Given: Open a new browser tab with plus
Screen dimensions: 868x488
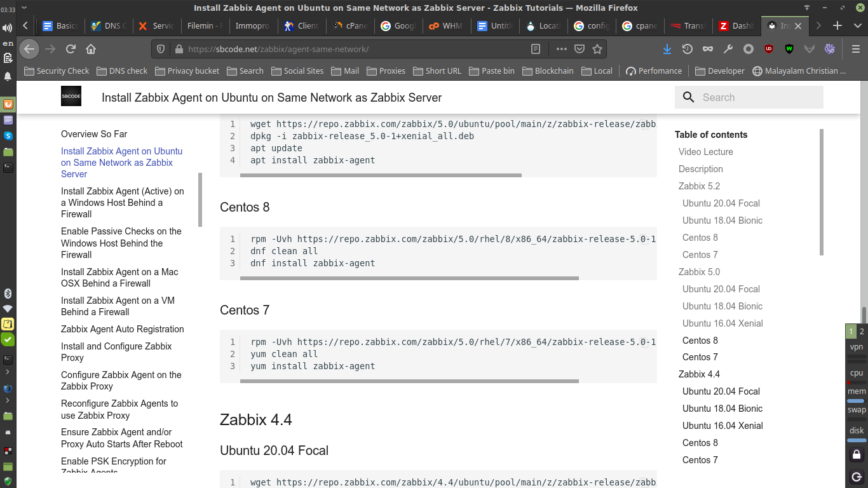Looking at the screenshot, I should pos(837,25).
